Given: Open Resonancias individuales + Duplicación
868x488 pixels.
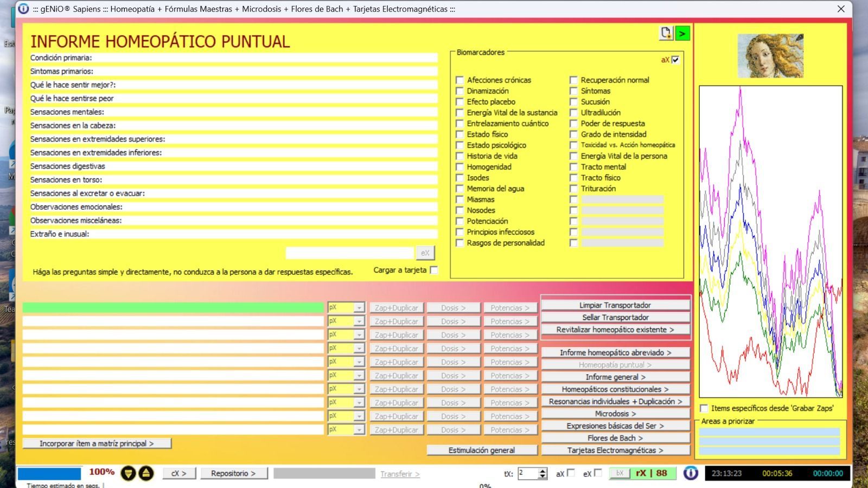Looking at the screenshot, I should (x=615, y=401).
